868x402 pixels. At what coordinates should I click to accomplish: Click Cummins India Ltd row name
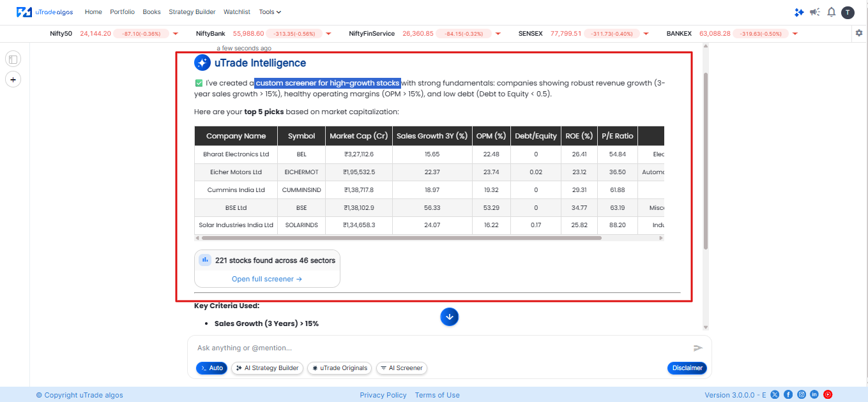[x=236, y=190]
